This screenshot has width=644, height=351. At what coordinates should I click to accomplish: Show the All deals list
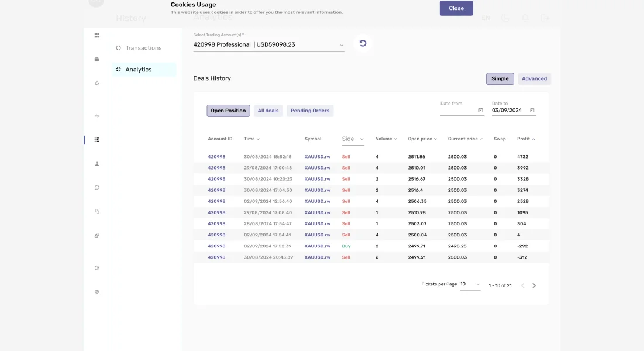click(268, 111)
